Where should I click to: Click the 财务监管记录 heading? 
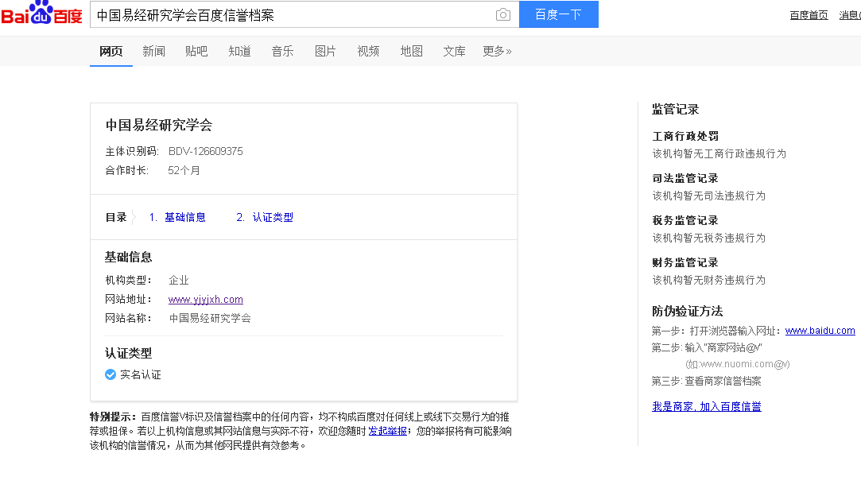click(x=685, y=263)
